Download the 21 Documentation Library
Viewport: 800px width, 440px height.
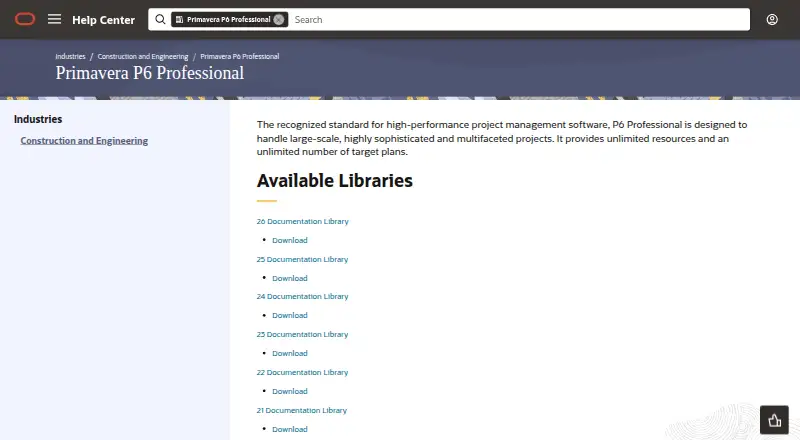pyautogui.click(x=290, y=429)
